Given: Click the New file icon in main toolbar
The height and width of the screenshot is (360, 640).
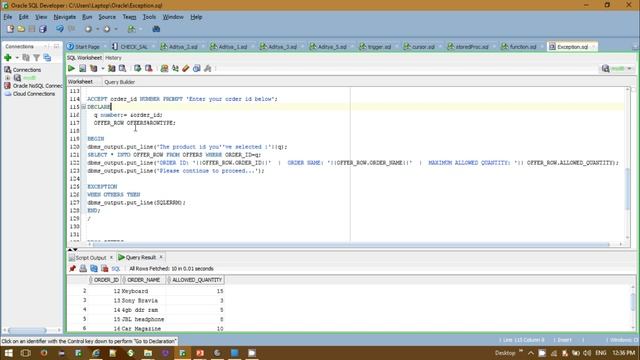Looking at the screenshot, I should click(x=10, y=29).
